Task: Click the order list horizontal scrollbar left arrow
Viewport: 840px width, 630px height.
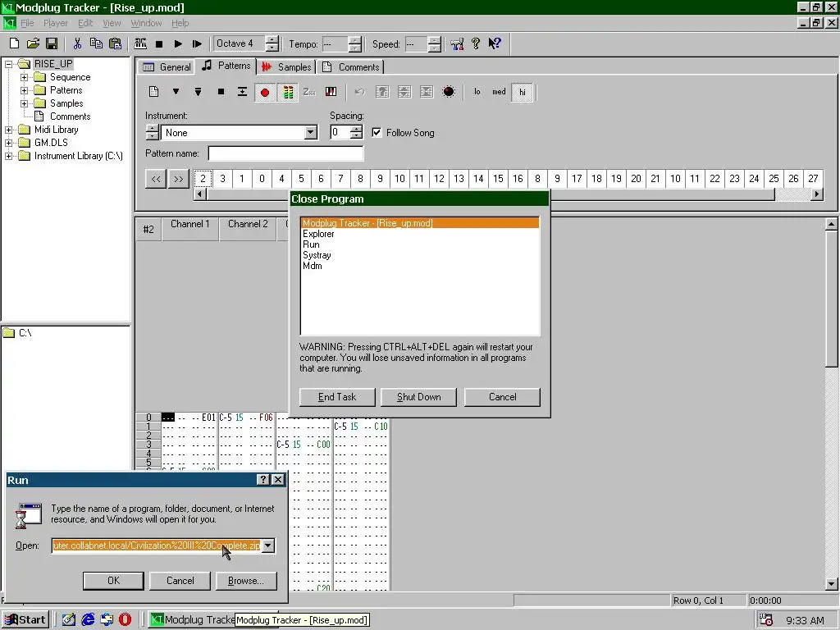Action: pyautogui.click(x=200, y=194)
